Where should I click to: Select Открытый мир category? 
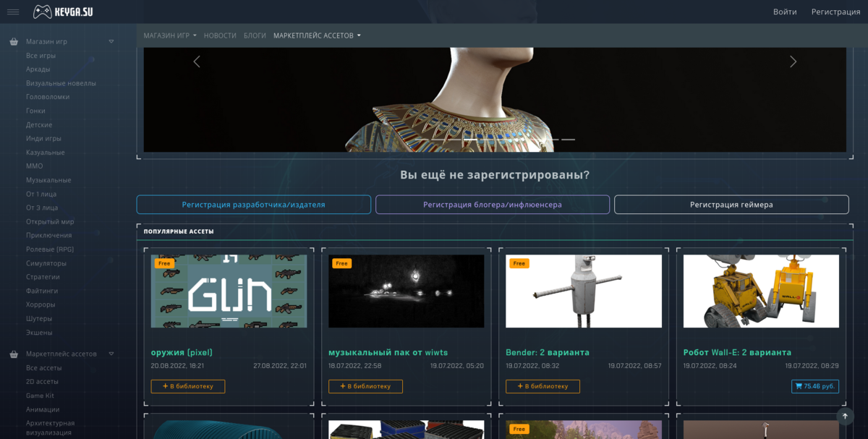[50, 222]
